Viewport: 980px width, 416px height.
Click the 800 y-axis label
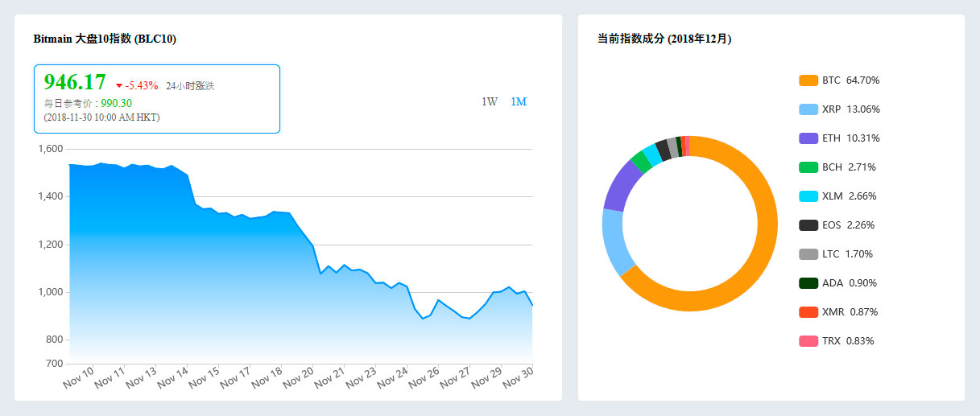point(55,340)
